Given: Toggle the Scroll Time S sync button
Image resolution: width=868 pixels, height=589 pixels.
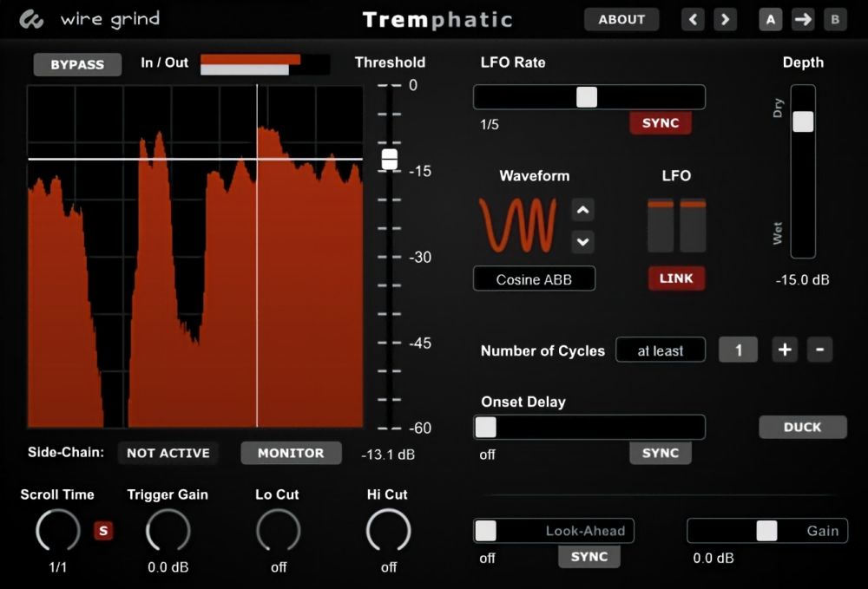Looking at the screenshot, I should (x=103, y=531).
